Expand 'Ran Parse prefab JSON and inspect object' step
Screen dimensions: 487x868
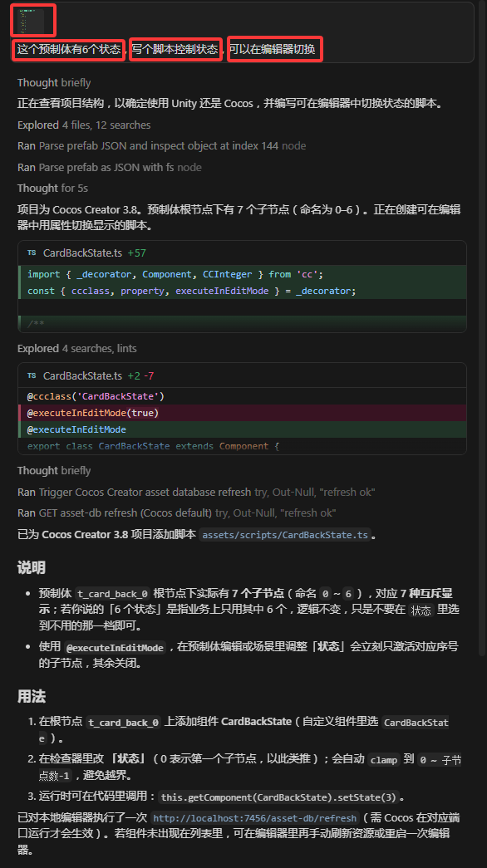coord(161,146)
